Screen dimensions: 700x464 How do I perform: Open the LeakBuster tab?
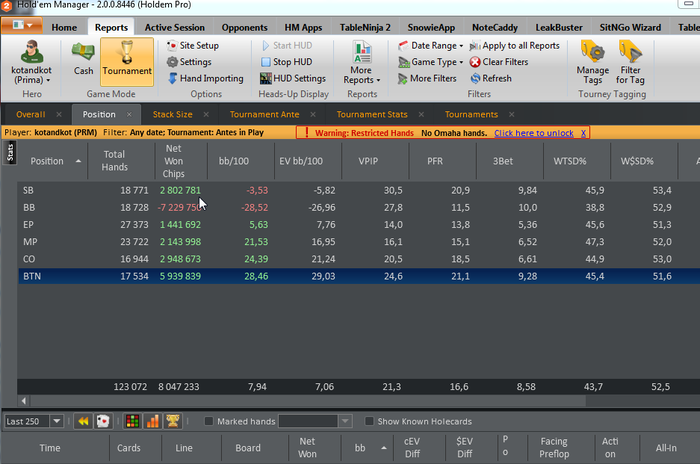click(x=558, y=28)
